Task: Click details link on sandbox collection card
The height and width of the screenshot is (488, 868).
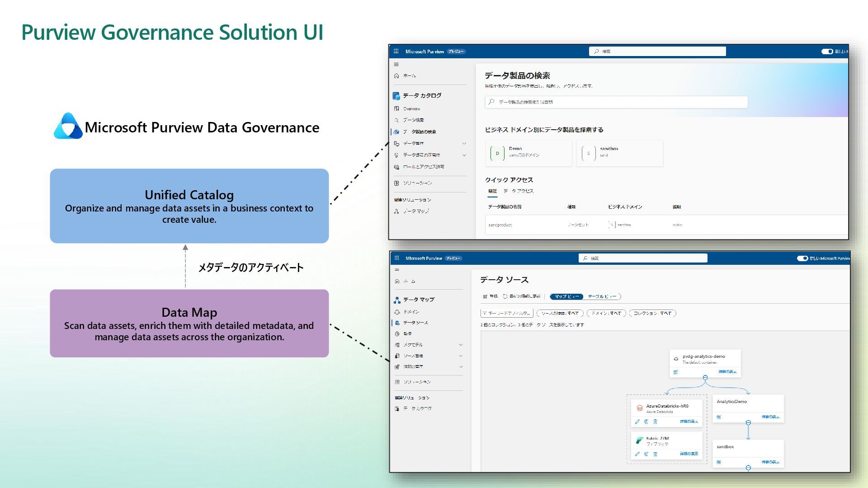Action: coord(770,462)
